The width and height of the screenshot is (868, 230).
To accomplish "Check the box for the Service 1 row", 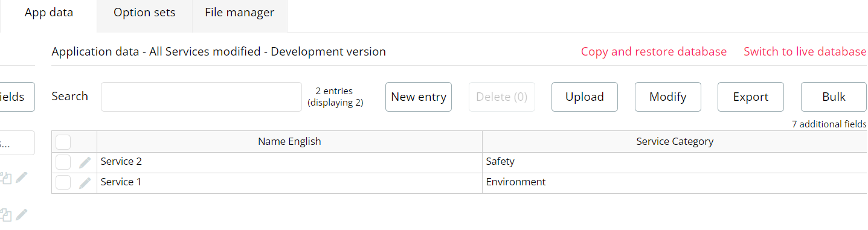I will [63, 183].
